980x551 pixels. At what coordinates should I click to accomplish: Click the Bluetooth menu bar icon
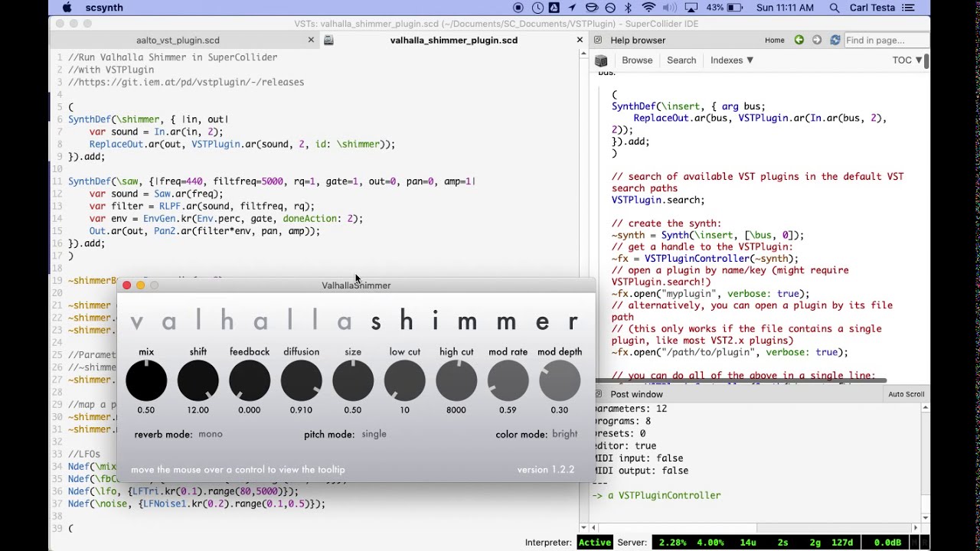pyautogui.click(x=629, y=8)
